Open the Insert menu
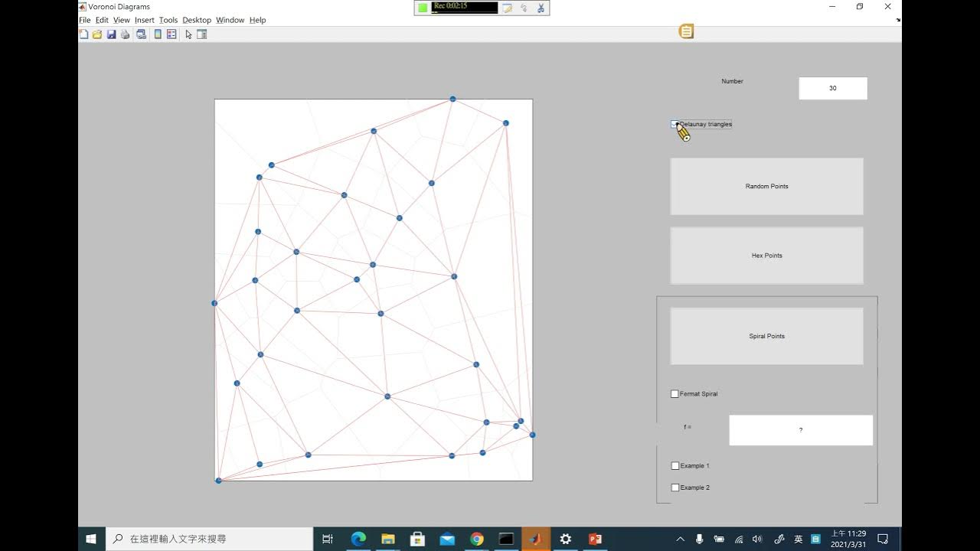The height and width of the screenshot is (551, 980). pyautogui.click(x=145, y=20)
